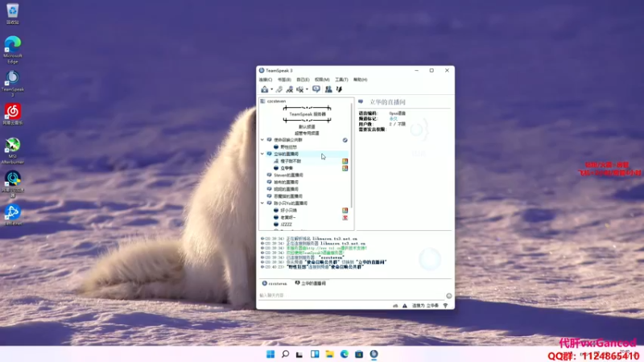Open taskbar Search
The height and width of the screenshot is (362, 644).
point(285,354)
